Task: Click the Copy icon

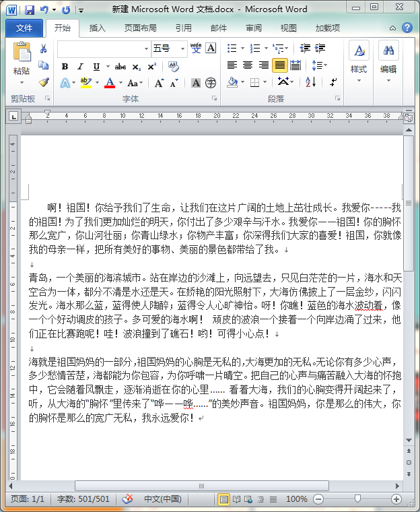Action: point(43,65)
